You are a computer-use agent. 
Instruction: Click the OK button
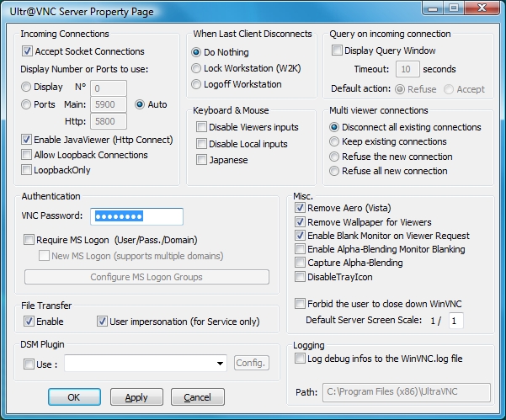coord(74,397)
